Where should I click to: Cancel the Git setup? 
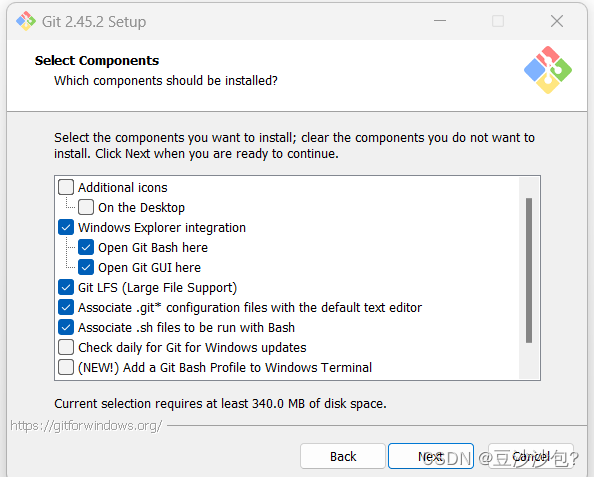531,456
